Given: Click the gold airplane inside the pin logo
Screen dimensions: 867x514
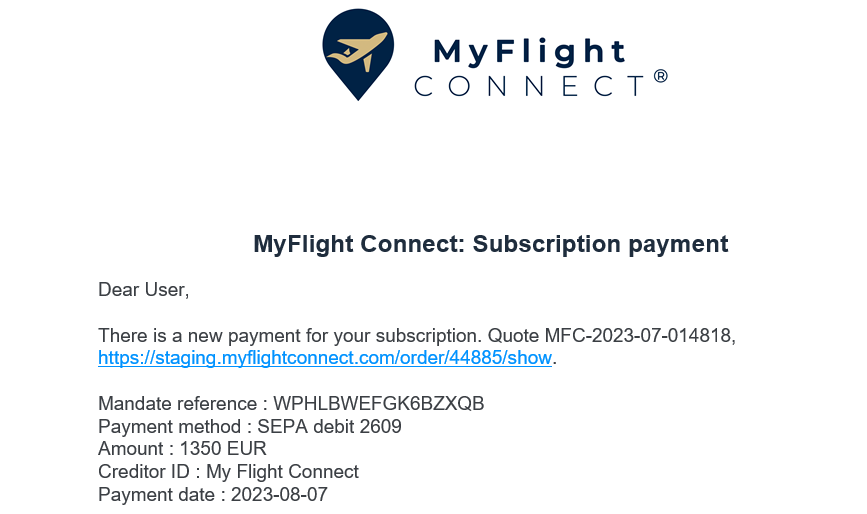Looking at the screenshot, I should click(357, 51).
